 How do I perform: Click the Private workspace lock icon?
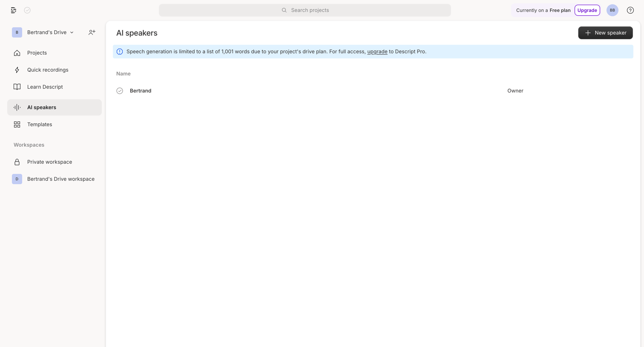click(17, 162)
